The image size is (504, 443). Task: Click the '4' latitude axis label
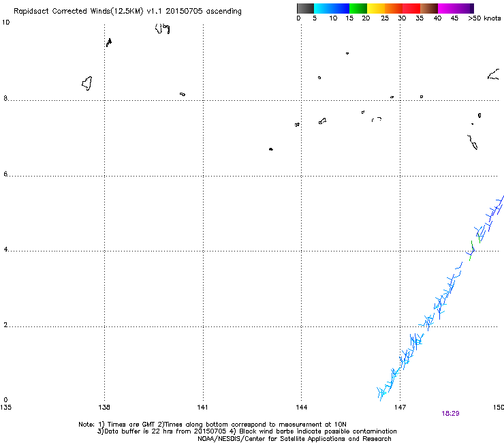5,249
